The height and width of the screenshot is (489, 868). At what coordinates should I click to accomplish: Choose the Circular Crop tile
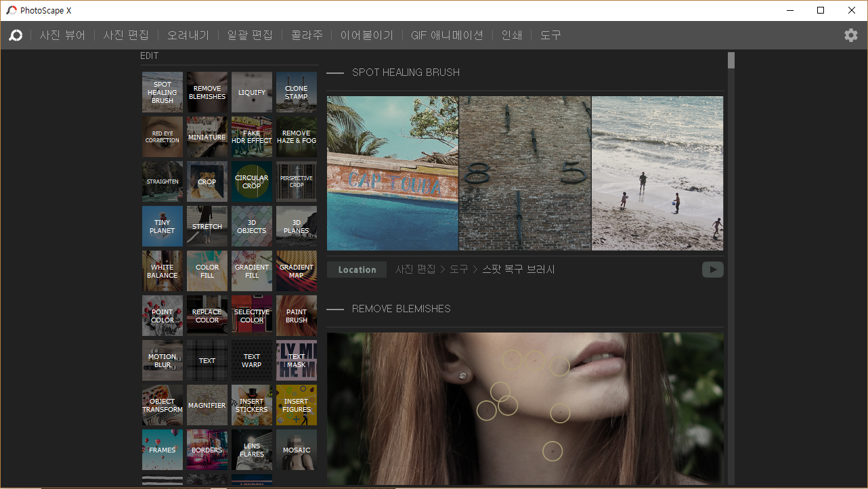[252, 182]
